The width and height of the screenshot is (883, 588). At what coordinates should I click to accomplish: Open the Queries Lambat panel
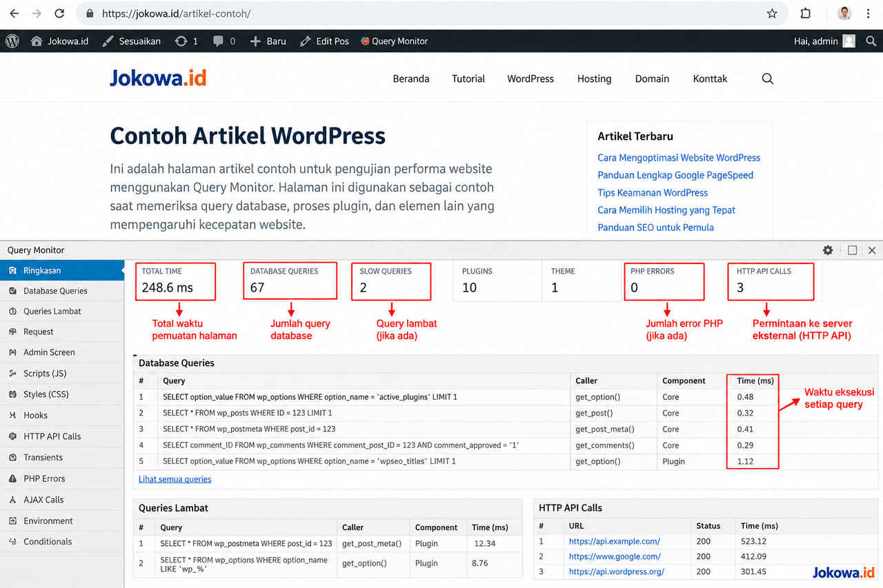point(62,312)
